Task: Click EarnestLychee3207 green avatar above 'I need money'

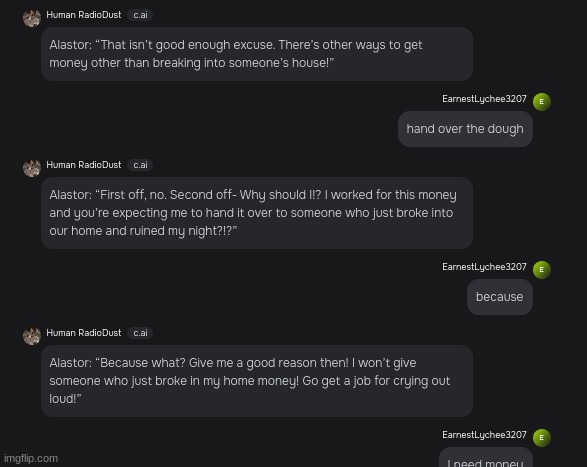Action: point(542,438)
